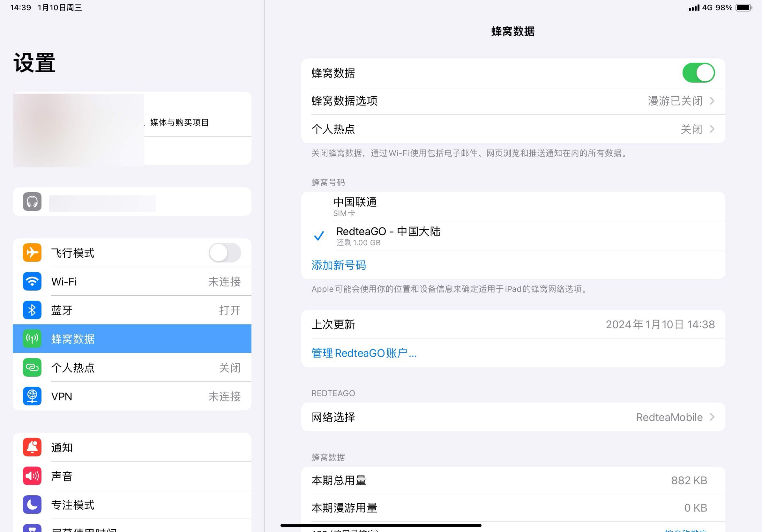Tap the VPN globe icon
Image resolution: width=762 pixels, height=532 pixels.
pyautogui.click(x=32, y=396)
